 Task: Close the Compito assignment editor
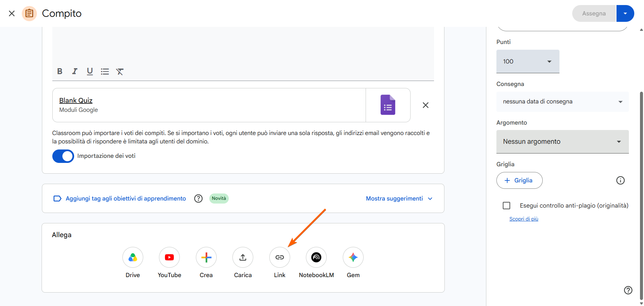(x=12, y=13)
